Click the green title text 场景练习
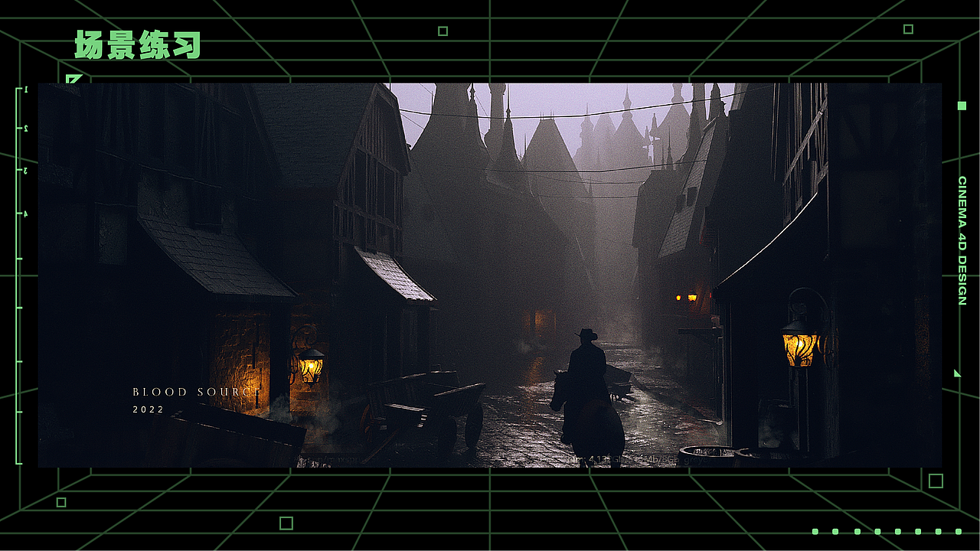Image resolution: width=980 pixels, height=551 pixels. coord(138,45)
